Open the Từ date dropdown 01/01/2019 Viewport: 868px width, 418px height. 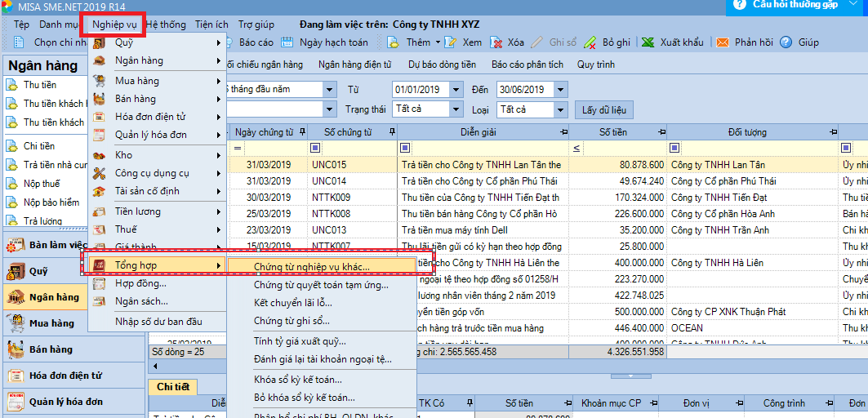coord(456,89)
